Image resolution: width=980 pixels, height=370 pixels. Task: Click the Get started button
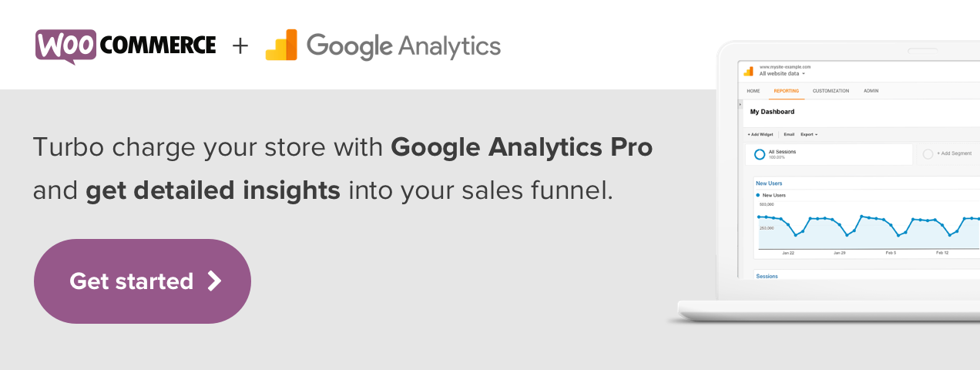click(x=143, y=281)
